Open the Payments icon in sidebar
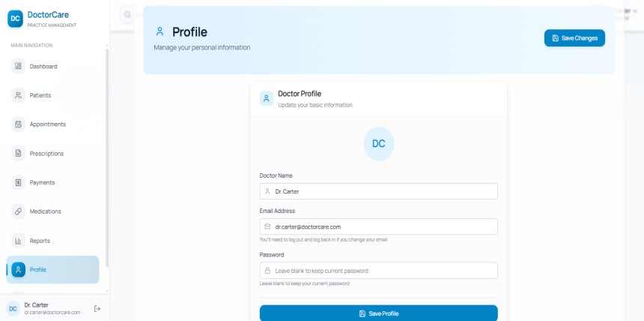 tap(19, 182)
